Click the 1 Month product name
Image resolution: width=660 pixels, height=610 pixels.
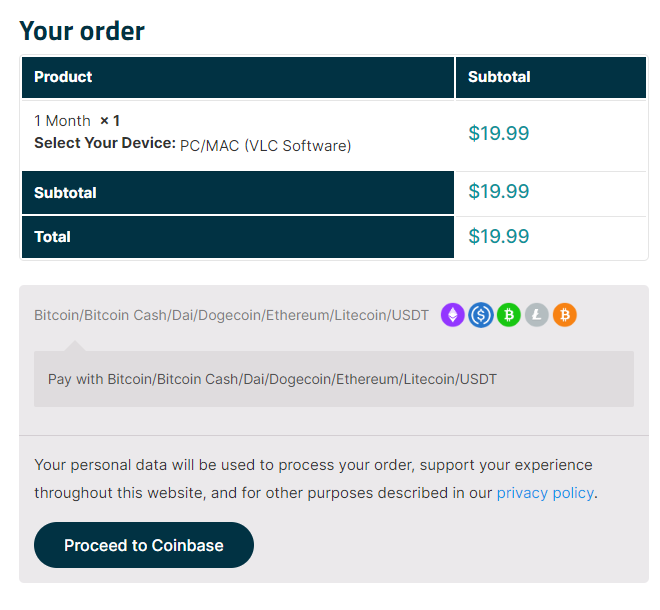[x=62, y=121]
